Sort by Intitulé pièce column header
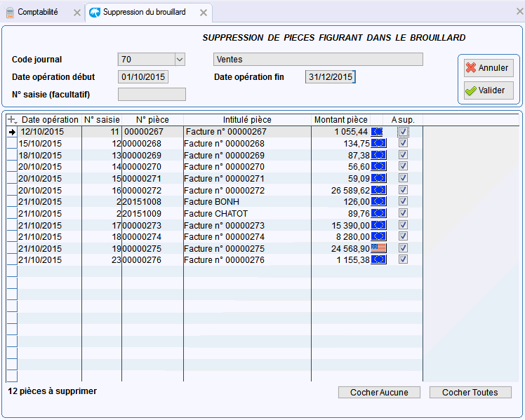The image size is (525, 420). click(247, 120)
